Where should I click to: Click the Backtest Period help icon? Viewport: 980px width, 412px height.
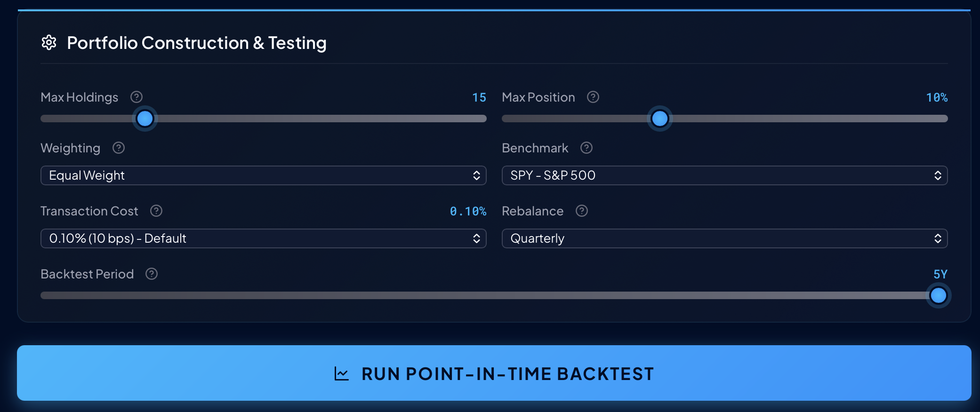coord(152,274)
